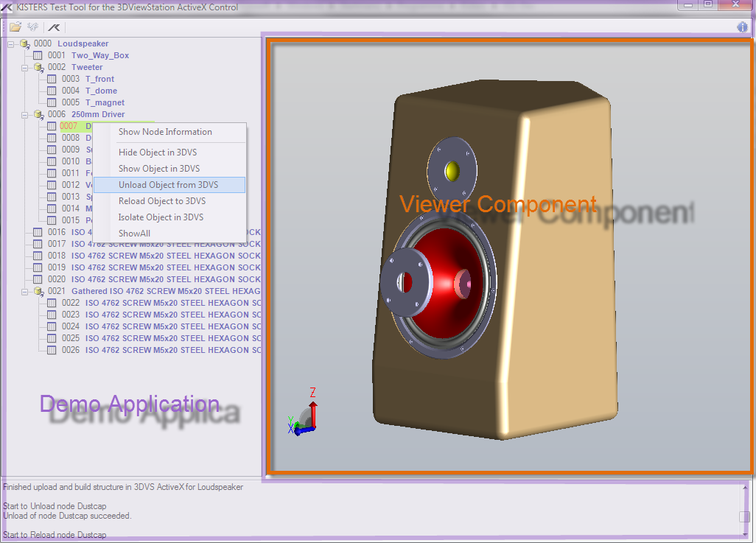The width and height of the screenshot is (756, 543).
Task: Click part icon of node 0016
Action: [x=38, y=232]
